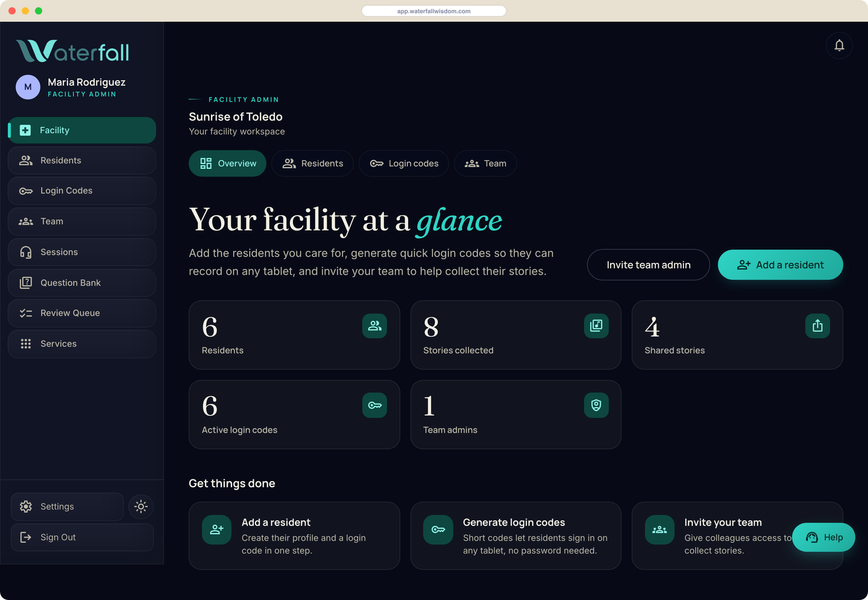This screenshot has height=600, width=868.
Task: Toggle the light/dark theme sun icon
Action: [x=141, y=507]
